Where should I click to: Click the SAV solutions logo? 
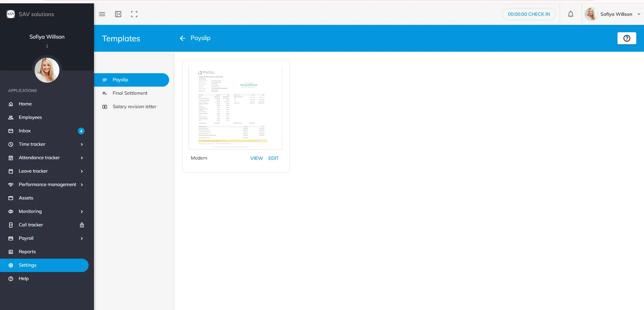pos(11,14)
